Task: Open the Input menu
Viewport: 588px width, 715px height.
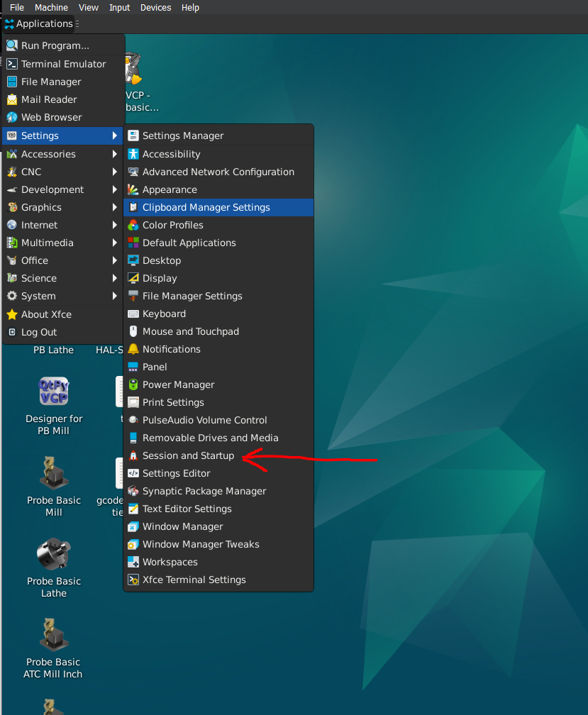Action: [119, 7]
